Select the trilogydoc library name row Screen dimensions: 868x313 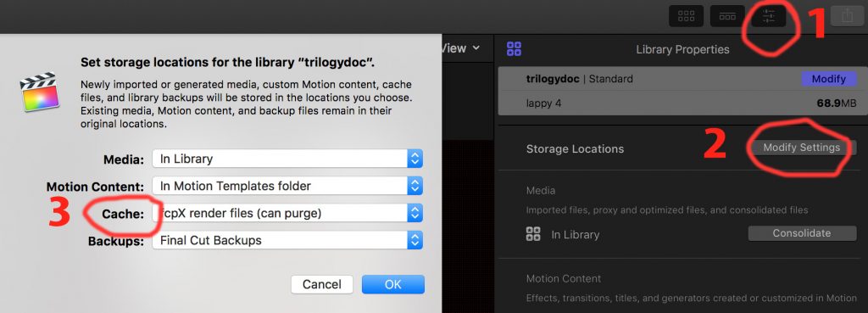coord(679,79)
